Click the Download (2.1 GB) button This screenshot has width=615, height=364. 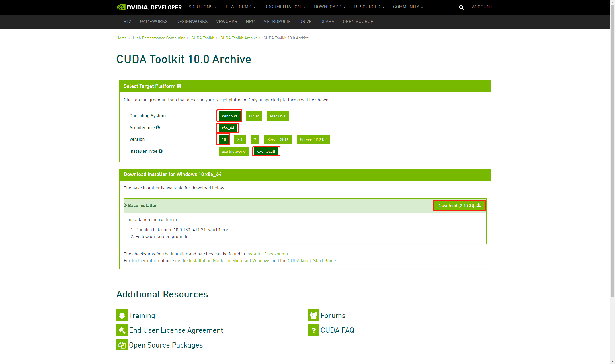[459, 206]
